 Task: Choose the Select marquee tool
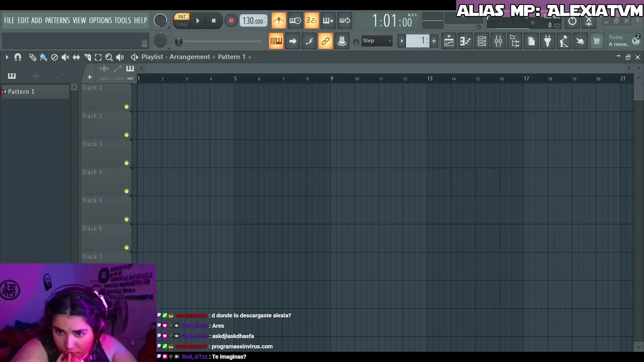point(98,57)
